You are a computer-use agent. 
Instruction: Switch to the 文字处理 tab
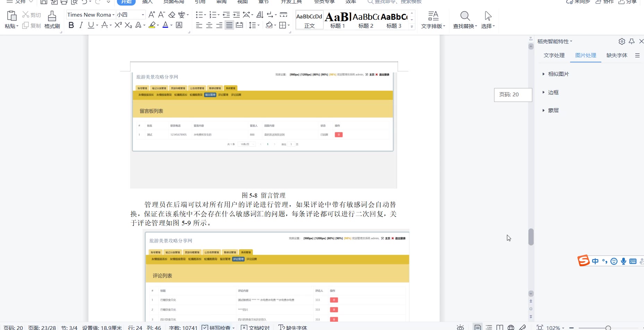[554, 55]
